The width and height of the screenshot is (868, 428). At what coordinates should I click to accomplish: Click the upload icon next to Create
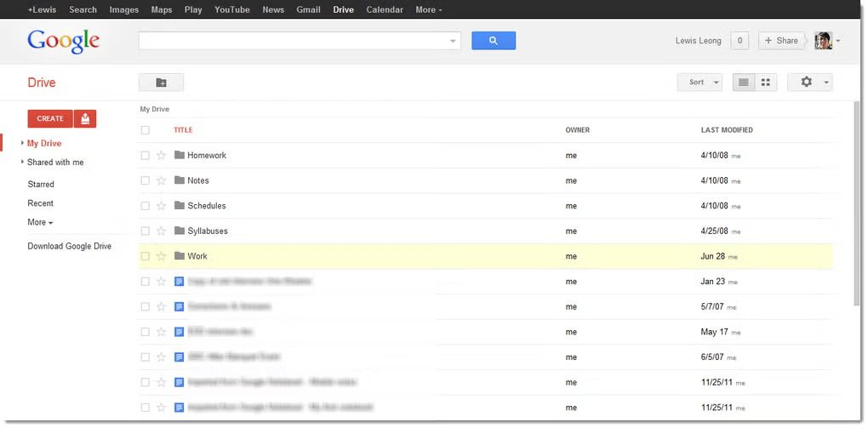[85, 118]
